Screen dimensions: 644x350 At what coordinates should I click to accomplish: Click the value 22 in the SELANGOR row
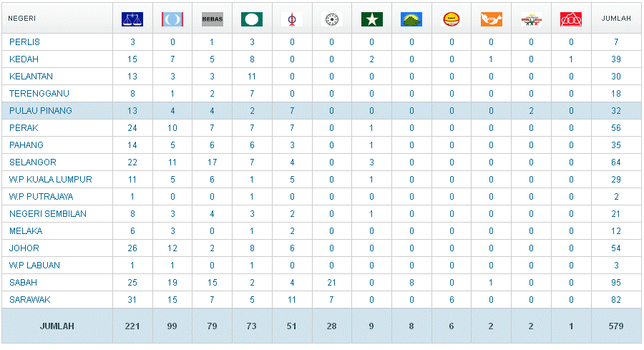coord(132,162)
